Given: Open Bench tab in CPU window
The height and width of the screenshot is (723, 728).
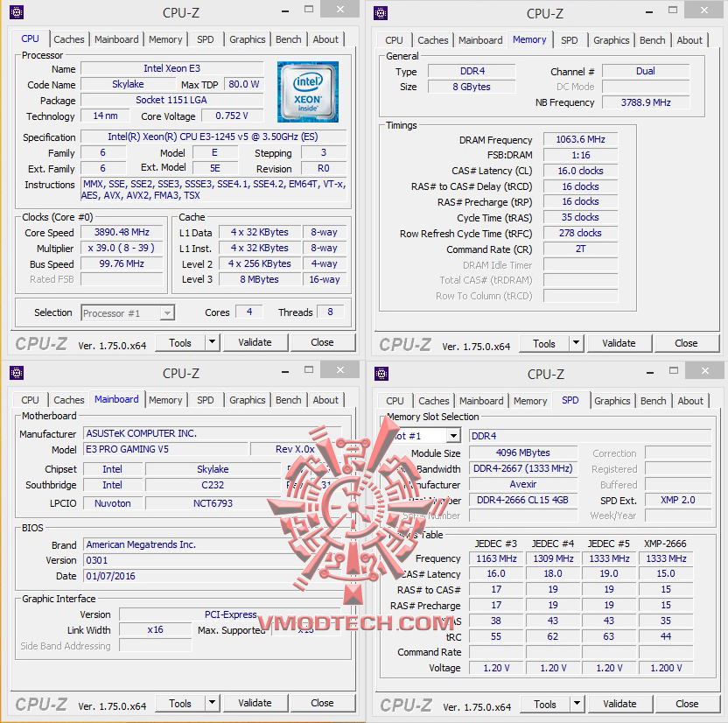Looking at the screenshot, I should (289, 39).
